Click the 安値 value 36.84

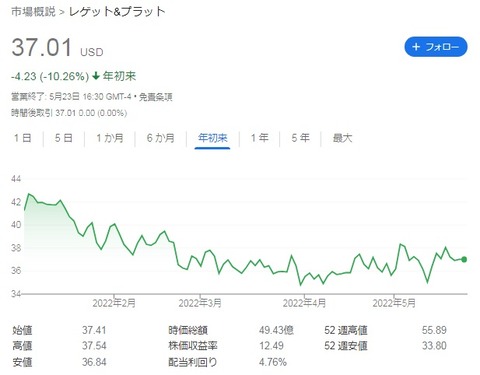[x=94, y=362]
